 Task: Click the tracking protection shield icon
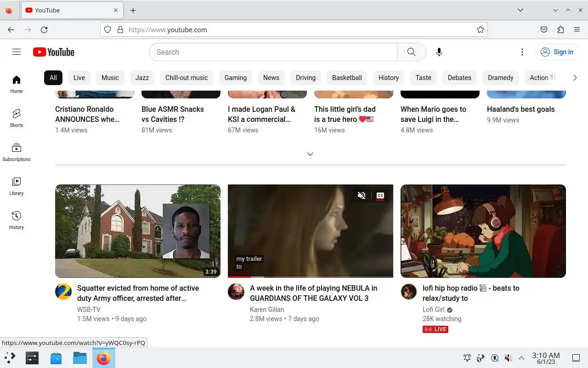click(x=107, y=29)
